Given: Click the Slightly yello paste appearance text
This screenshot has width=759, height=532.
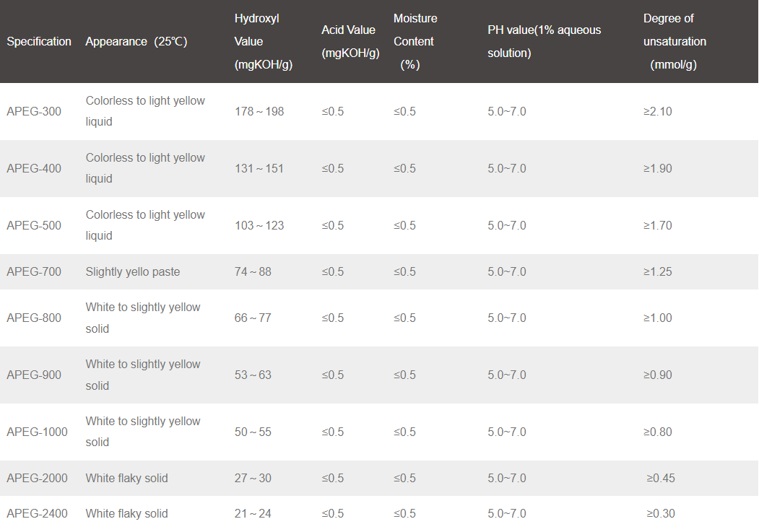Looking at the screenshot, I should (133, 272).
